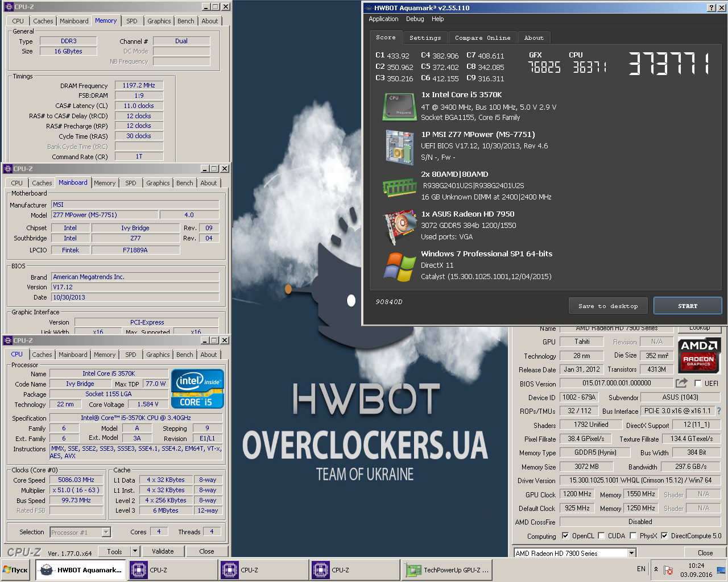Screen dimensions: 728x582
Task: Click the RAM module icon in Aquamark
Action: [x=400, y=187]
